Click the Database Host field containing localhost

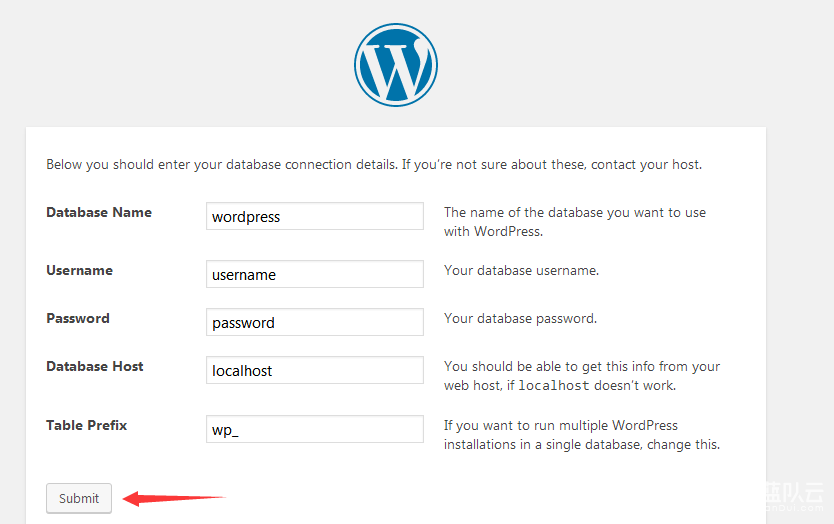click(x=315, y=371)
